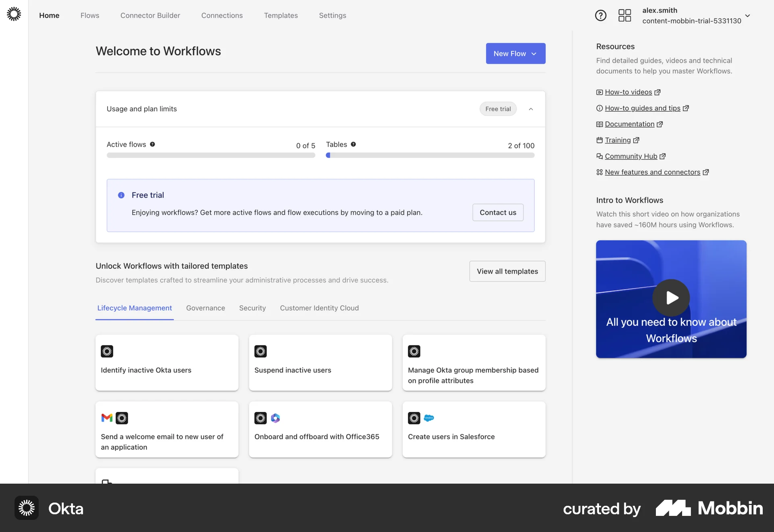Open the Connector Builder menu item
This screenshot has width=774, height=532.
click(x=150, y=15)
